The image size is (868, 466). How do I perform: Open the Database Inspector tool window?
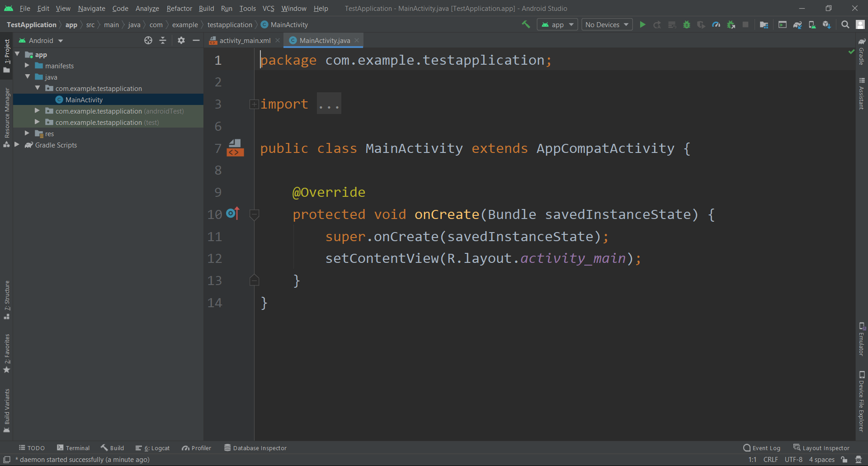coord(255,448)
